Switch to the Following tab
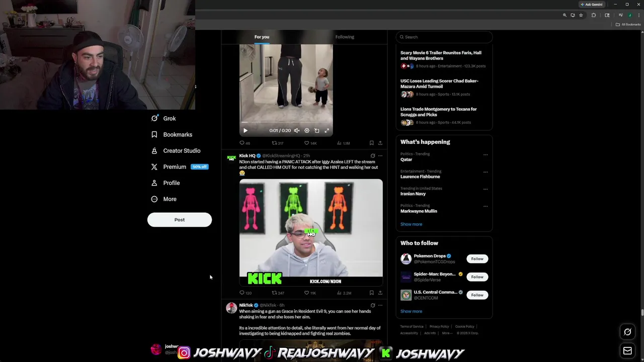The image size is (644, 362). pos(345,37)
